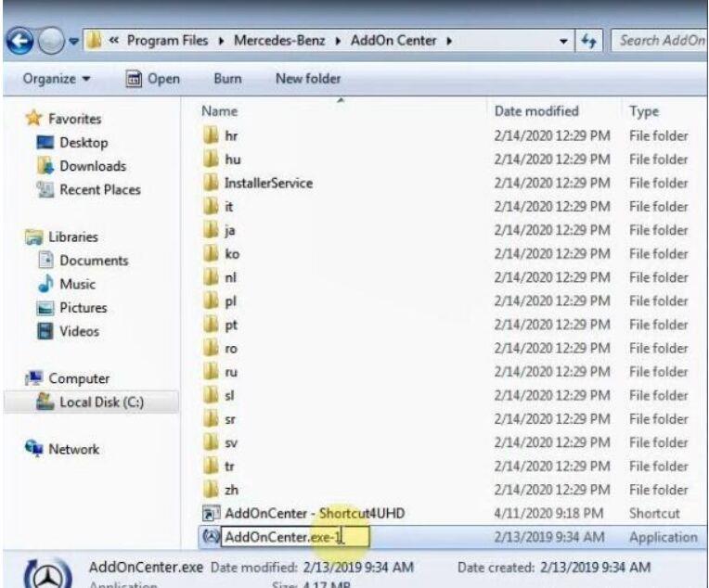
Task: Open Recent Places in Favorites
Action: [x=89, y=190]
